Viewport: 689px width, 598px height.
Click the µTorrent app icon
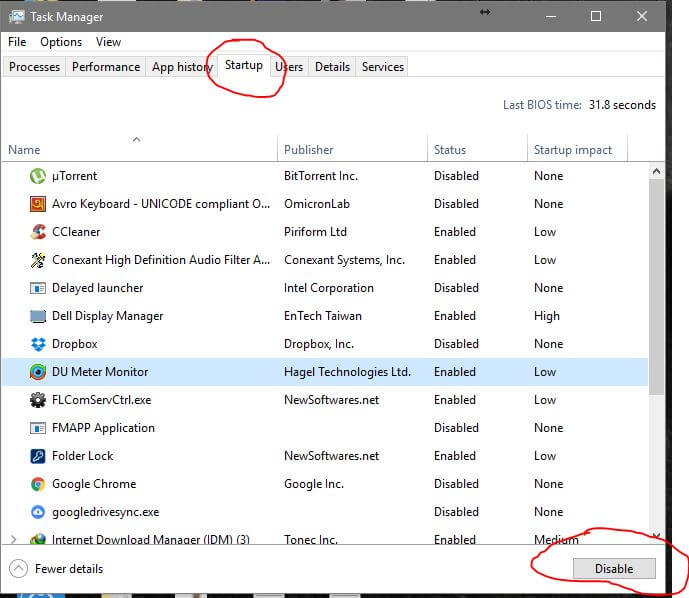tap(38, 176)
